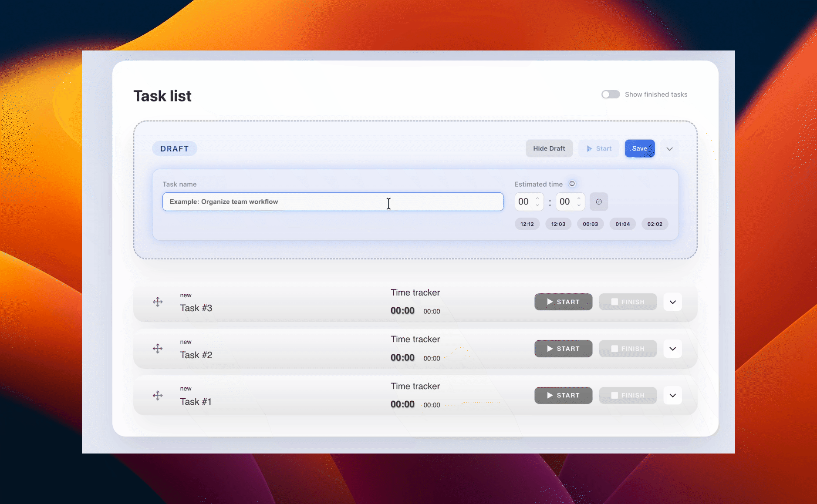Click the drag handle icon for Task #2
The height and width of the screenshot is (504, 817).
coord(158,349)
